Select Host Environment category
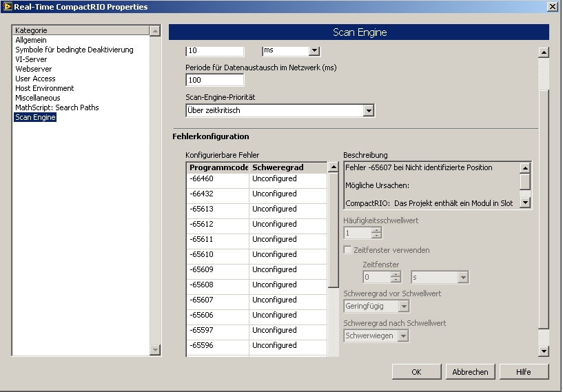 click(x=45, y=88)
